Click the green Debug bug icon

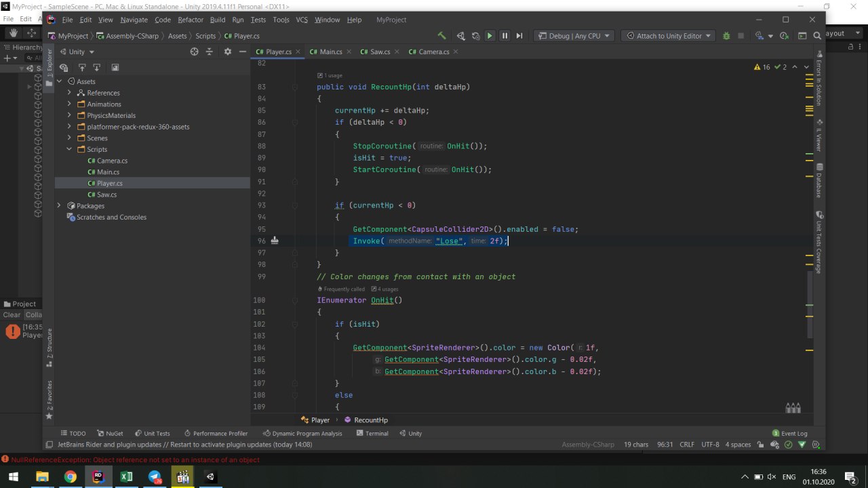tap(726, 36)
